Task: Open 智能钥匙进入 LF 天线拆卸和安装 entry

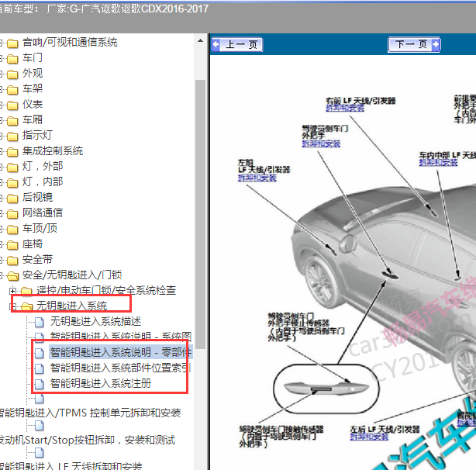Action: pyautogui.click(x=71, y=465)
